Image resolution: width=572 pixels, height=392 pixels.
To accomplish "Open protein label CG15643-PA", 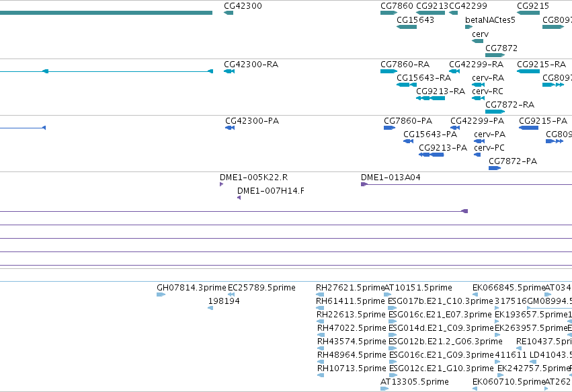I will coord(430,134).
